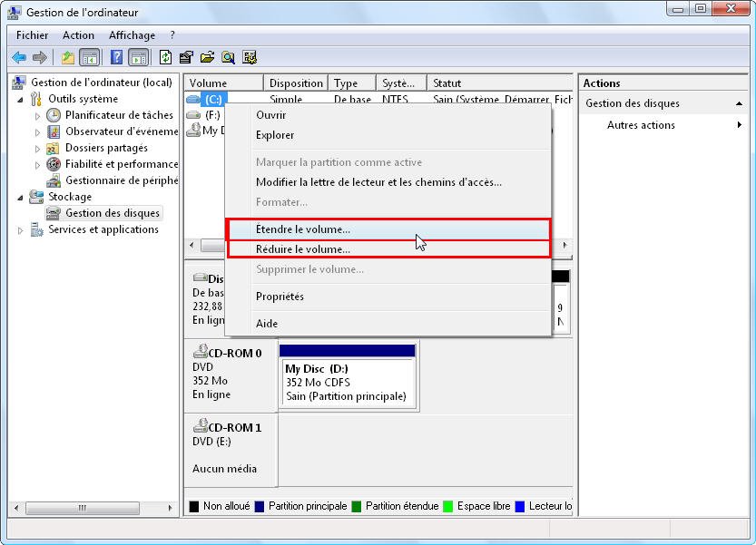
Task: Open the Action menu
Action: pyautogui.click(x=78, y=35)
